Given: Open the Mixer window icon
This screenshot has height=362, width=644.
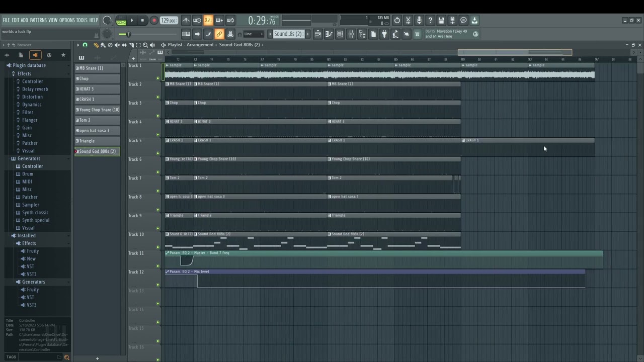Looking at the screenshot, I should click(x=351, y=34).
